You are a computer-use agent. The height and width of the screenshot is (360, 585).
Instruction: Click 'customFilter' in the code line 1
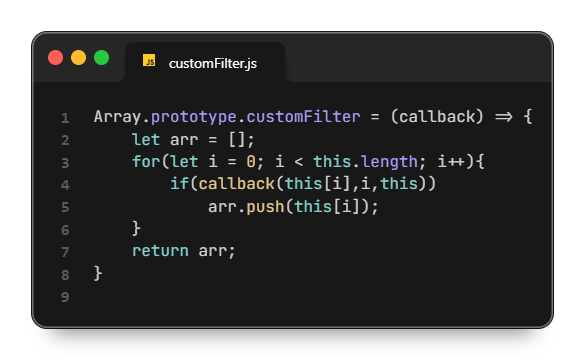coord(303,117)
